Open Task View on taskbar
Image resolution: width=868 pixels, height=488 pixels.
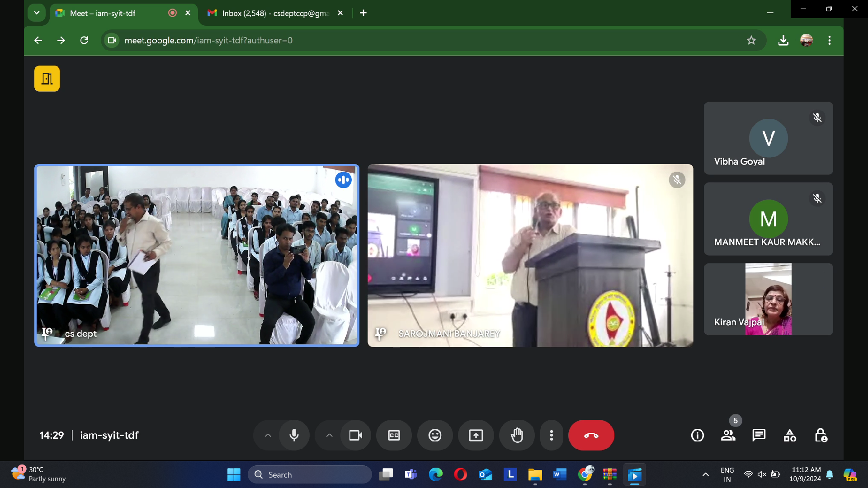point(386,474)
